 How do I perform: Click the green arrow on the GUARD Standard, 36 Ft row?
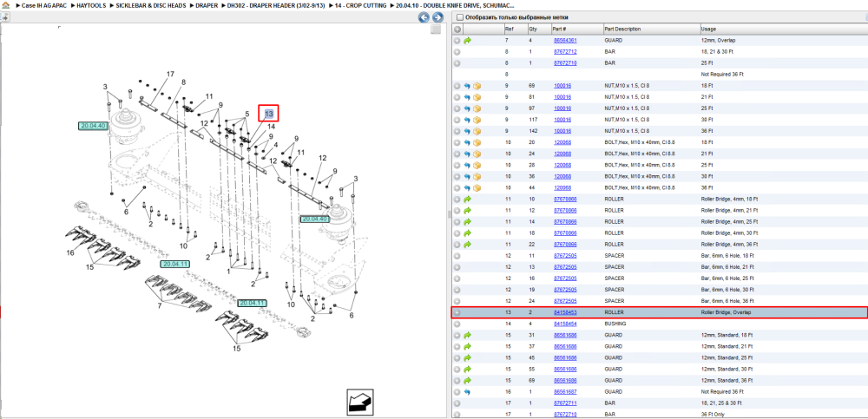(x=467, y=381)
